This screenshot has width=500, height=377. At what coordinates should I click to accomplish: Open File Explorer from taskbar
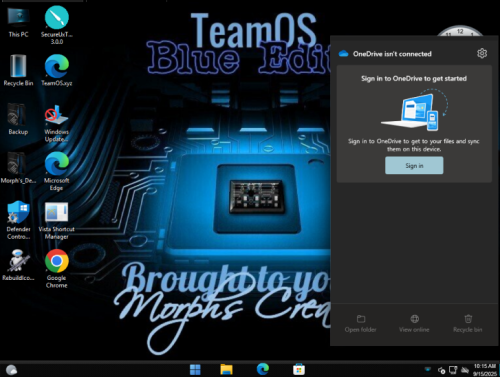coord(226,369)
